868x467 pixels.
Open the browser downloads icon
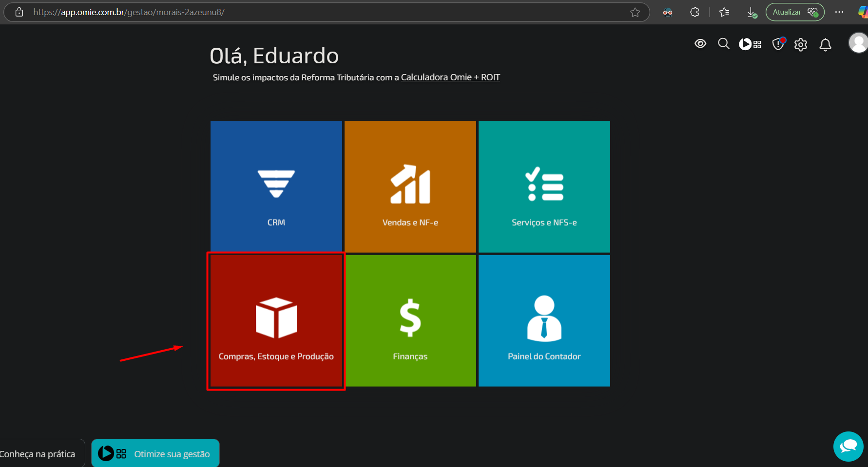click(x=752, y=13)
